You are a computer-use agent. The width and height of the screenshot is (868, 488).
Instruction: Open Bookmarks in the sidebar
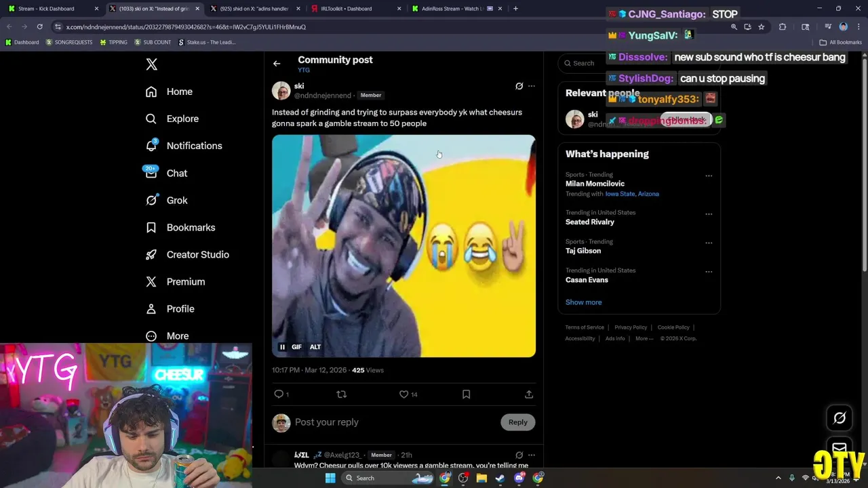(x=181, y=227)
